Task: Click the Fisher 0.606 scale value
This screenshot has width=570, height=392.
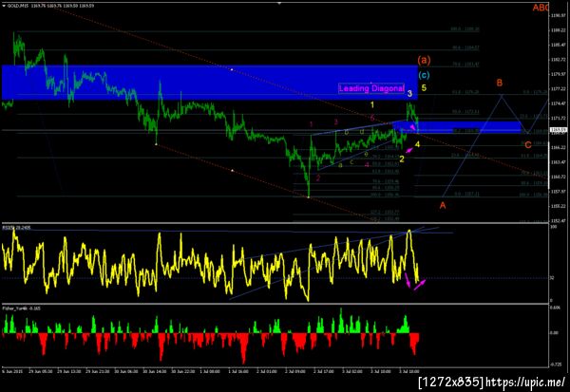Action: point(556,308)
